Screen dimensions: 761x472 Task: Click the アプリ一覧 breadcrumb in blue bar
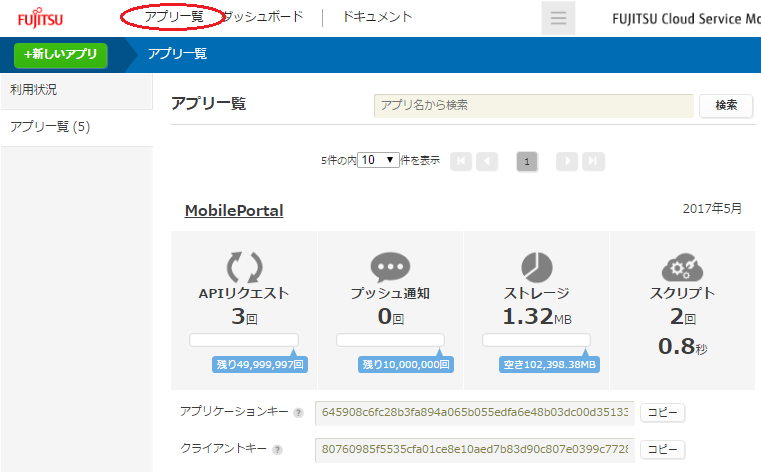(177, 53)
